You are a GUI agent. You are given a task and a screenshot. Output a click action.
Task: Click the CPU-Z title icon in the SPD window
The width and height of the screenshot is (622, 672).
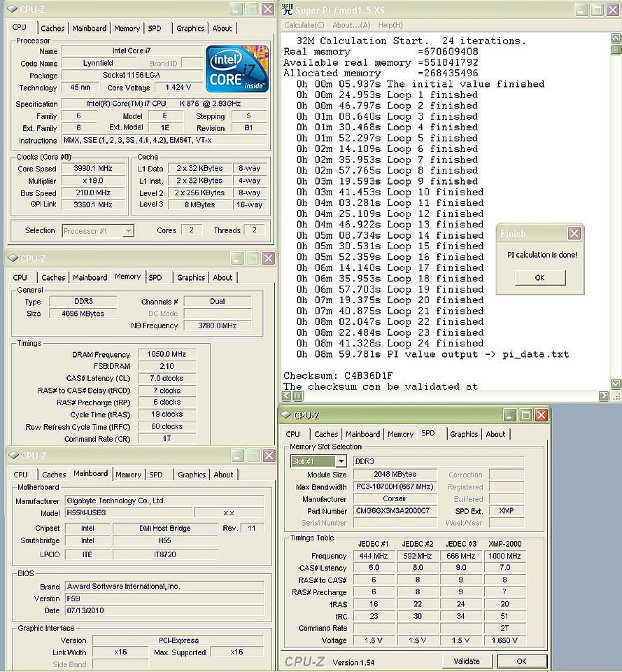[x=285, y=414]
